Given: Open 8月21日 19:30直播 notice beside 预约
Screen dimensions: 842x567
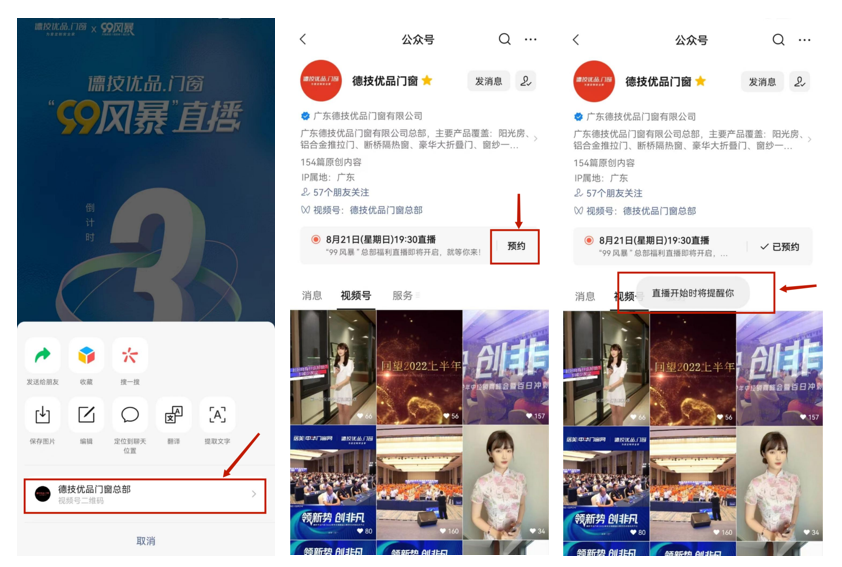Looking at the screenshot, I should pyautogui.click(x=397, y=245).
